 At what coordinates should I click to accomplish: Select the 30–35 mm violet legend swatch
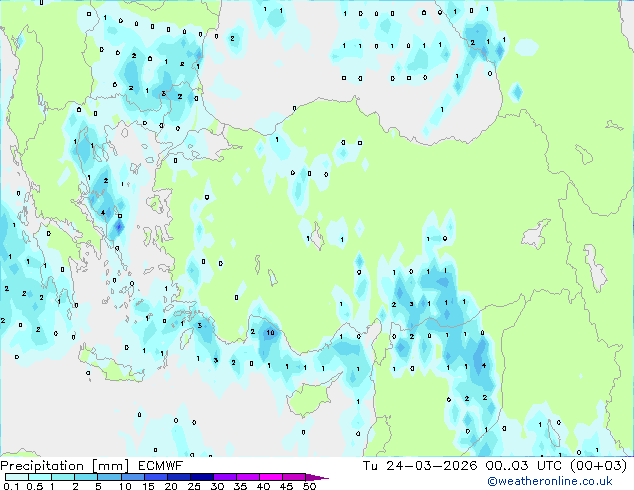coord(225,477)
